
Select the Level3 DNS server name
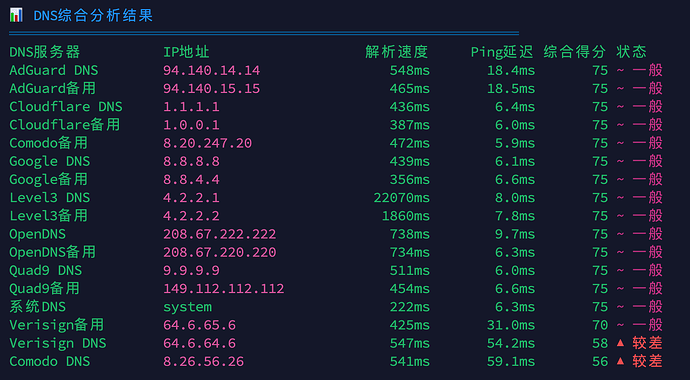point(50,198)
